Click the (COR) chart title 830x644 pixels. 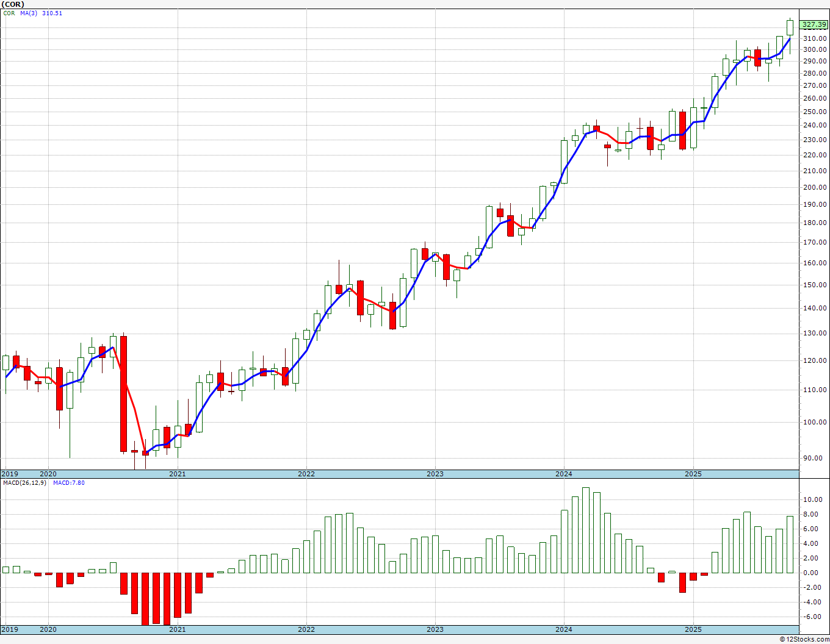pyautogui.click(x=12, y=4)
